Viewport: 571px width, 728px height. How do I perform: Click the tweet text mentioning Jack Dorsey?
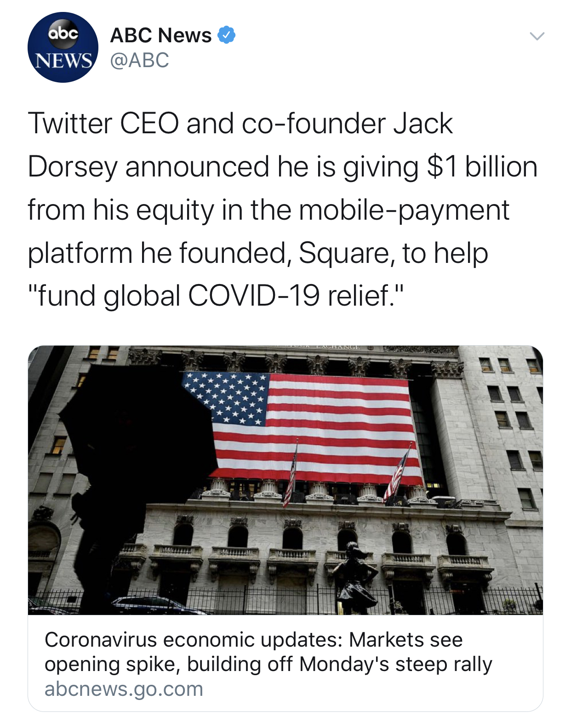282,210
